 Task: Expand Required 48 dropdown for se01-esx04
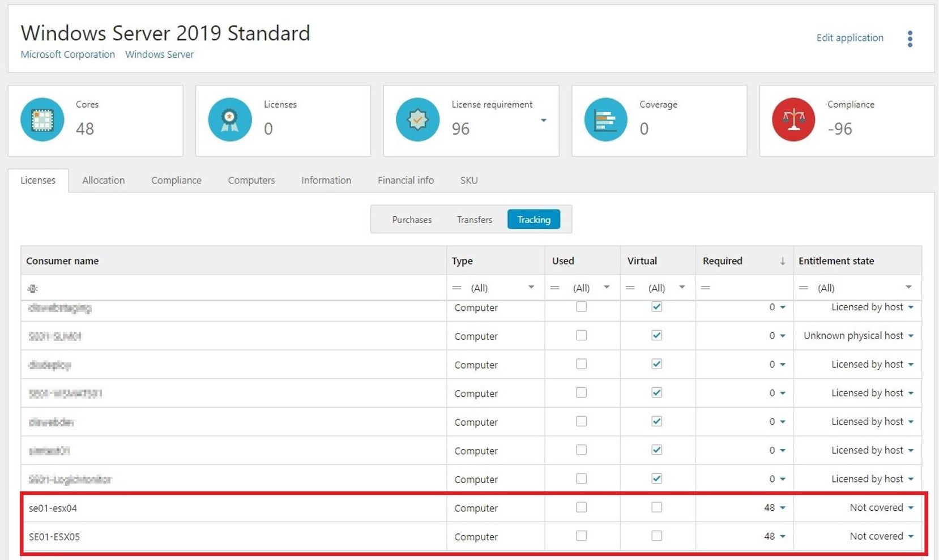pyautogui.click(x=783, y=508)
